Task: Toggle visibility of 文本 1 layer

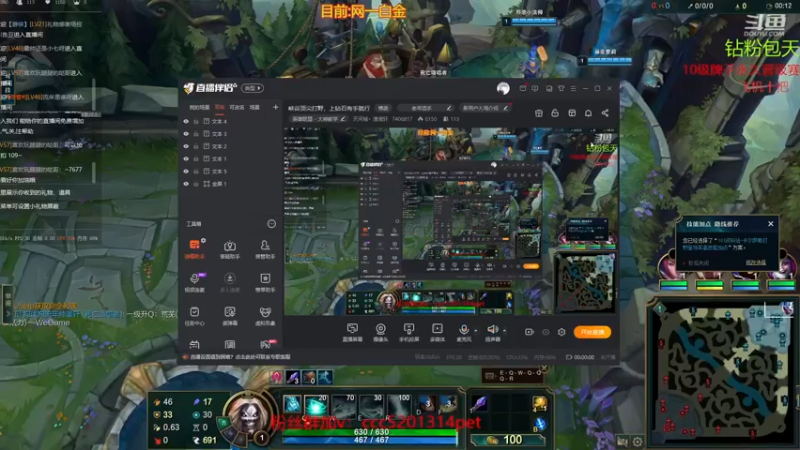Action: point(186,159)
